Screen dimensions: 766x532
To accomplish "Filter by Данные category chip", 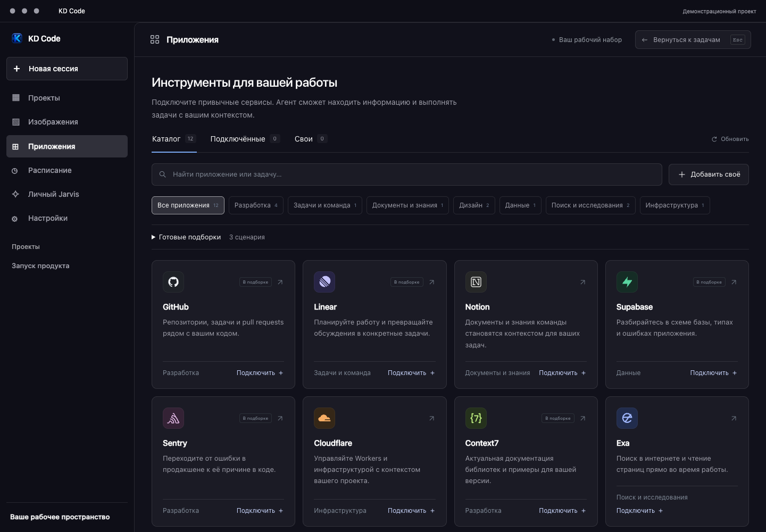I will (x=520, y=205).
